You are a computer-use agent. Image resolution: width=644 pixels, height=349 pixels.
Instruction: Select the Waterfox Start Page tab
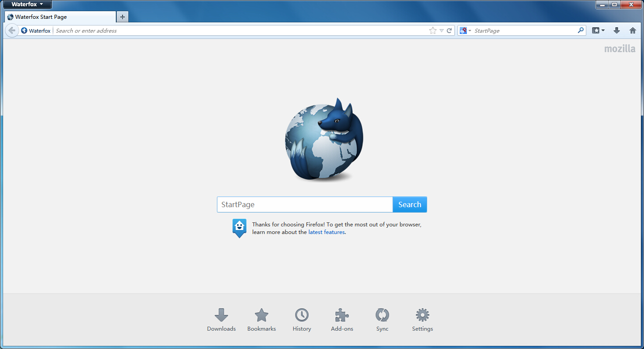point(60,17)
